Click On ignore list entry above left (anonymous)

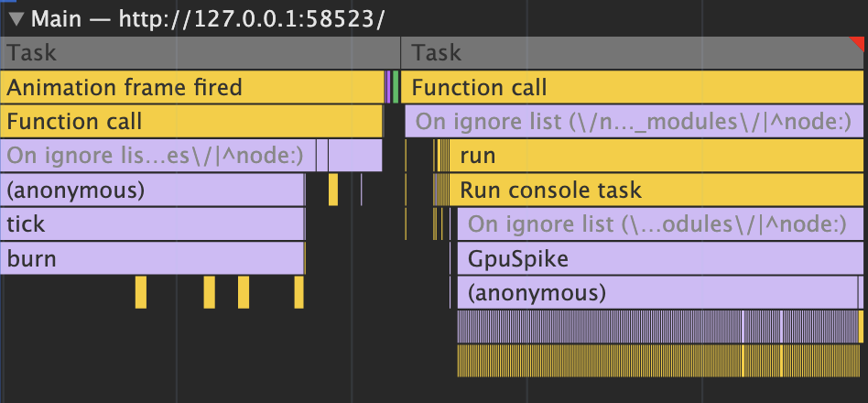pos(157,156)
